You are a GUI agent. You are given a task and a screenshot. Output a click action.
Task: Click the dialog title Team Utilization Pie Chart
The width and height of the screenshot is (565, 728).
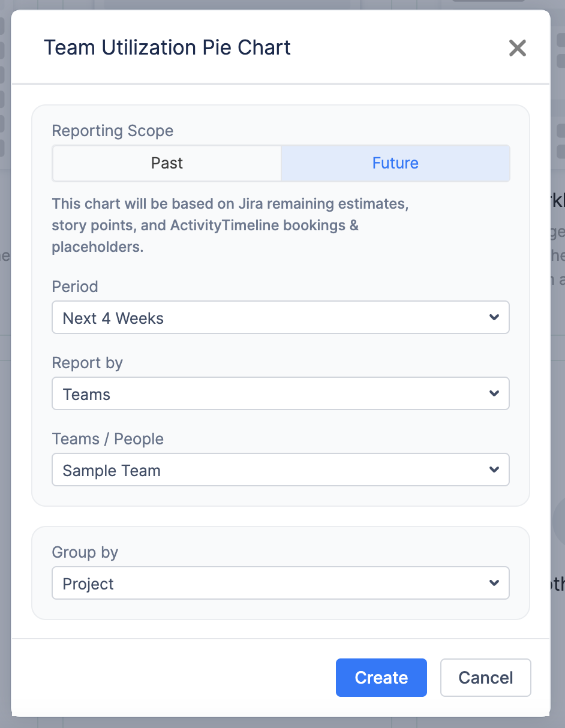(x=167, y=47)
